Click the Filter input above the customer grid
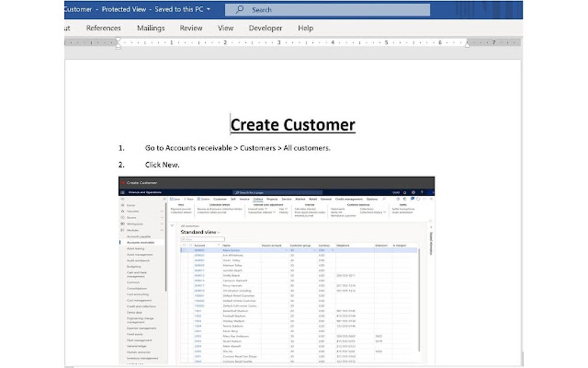This screenshot has width=588, height=368. point(203,239)
